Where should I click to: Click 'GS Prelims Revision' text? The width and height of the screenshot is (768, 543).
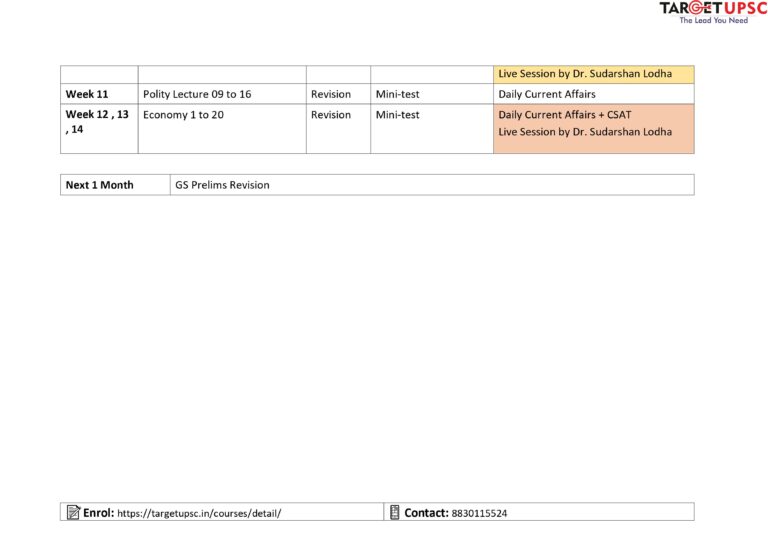coord(222,185)
